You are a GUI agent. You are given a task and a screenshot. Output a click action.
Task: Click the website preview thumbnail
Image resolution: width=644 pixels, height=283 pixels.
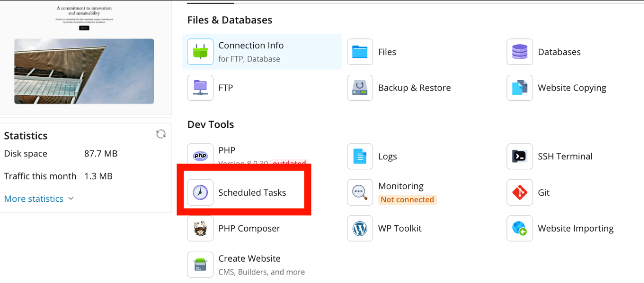[x=84, y=71]
